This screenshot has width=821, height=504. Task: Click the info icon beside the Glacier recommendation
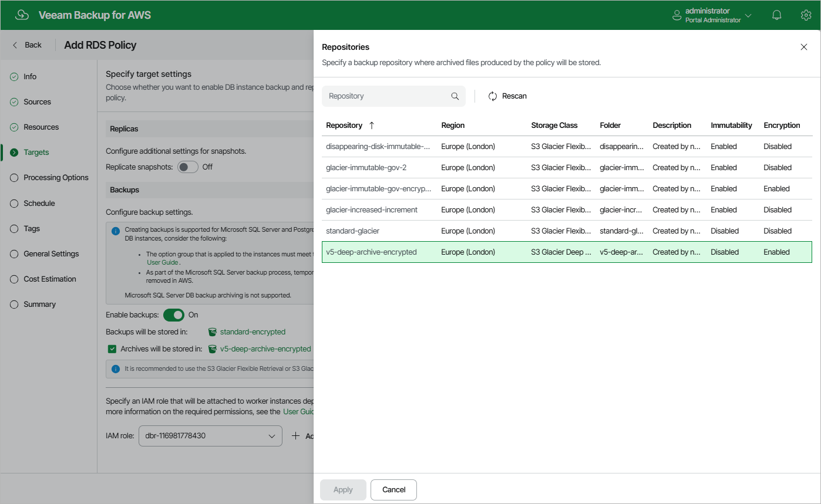[x=116, y=369]
